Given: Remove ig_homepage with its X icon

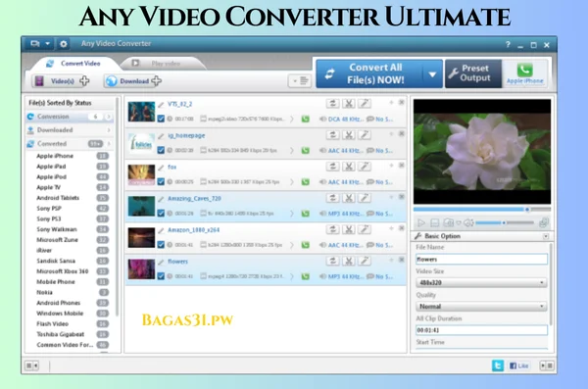Looking at the screenshot, I should coord(401,133).
